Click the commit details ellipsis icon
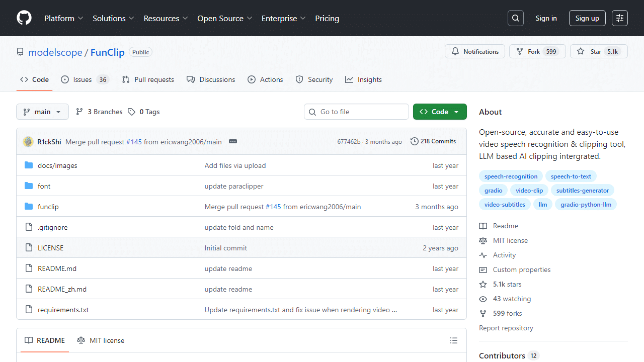Viewport: 644px width, 362px height. point(232,142)
